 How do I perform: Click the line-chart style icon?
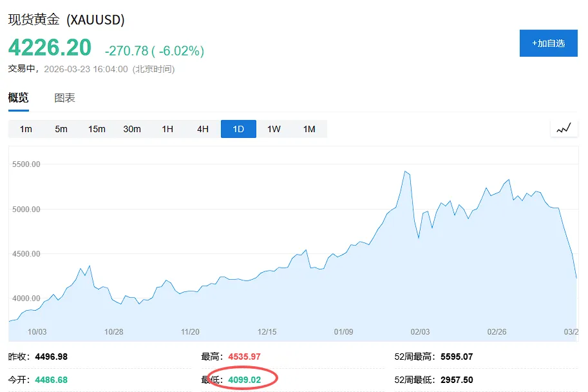coord(564,128)
